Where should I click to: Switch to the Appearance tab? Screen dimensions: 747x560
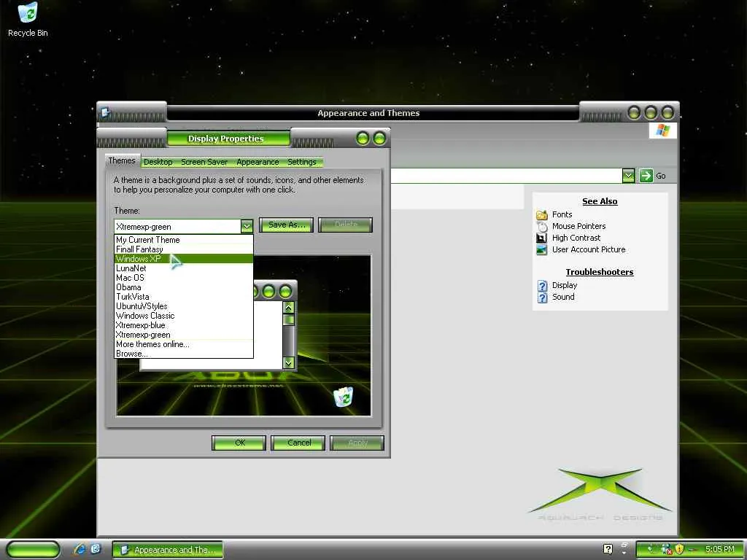258,162
